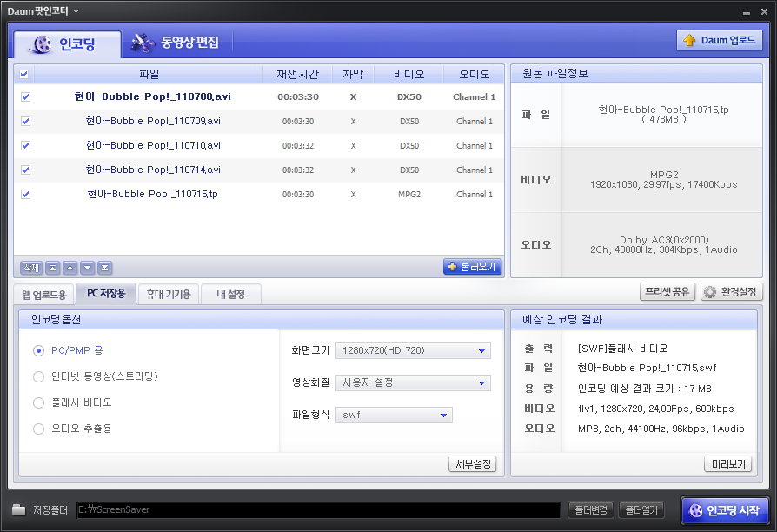Open the 휴대 기기용 preset tab
Viewport: 777px width, 532px height.
[x=169, y=295]
